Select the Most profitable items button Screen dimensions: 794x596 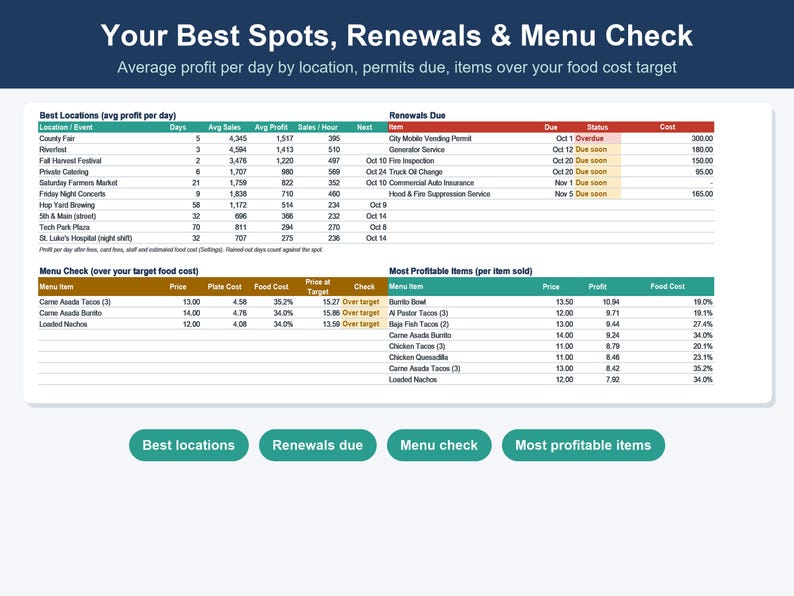pos(583,445)
